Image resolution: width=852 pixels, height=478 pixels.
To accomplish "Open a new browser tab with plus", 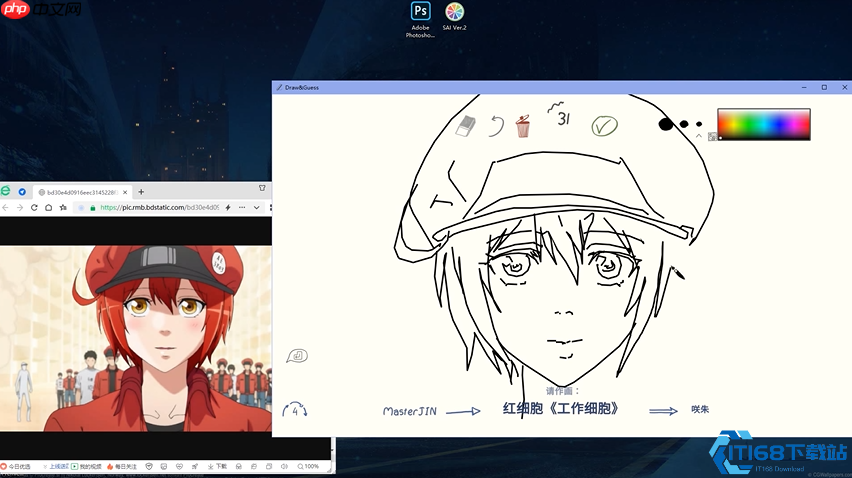I will 141,191.
